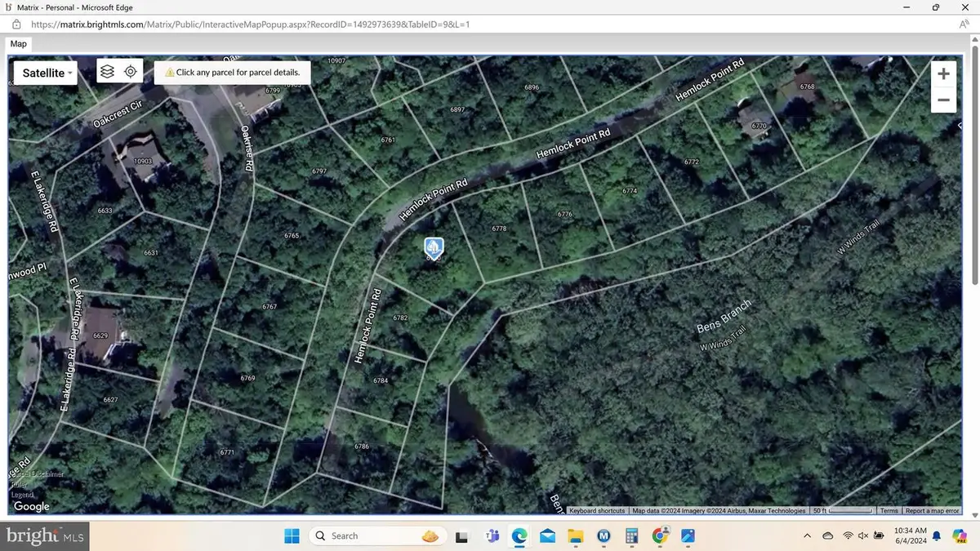Open the notifications bell icon
The image size is (980, 551).
pos(936,535)
